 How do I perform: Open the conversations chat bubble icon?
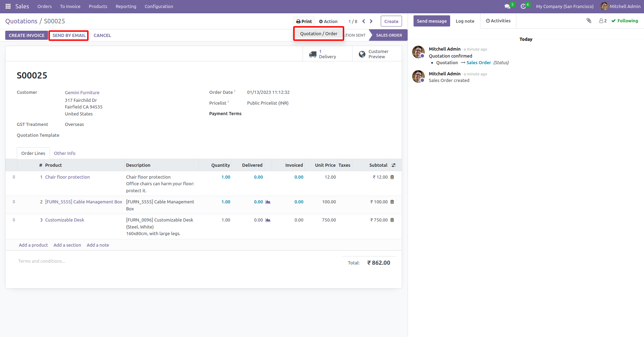click(x=507, y=6)
